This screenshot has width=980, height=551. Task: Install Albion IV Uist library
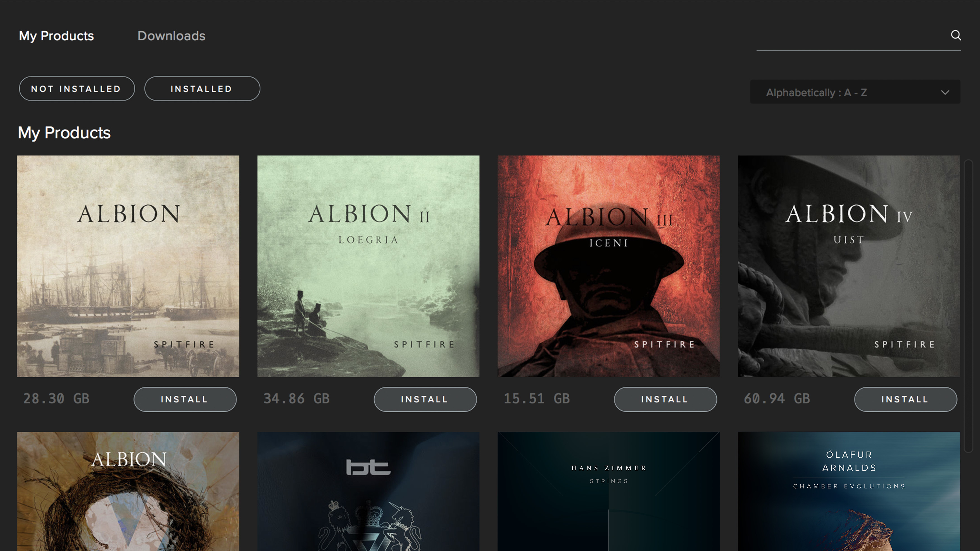click(905, 399)
